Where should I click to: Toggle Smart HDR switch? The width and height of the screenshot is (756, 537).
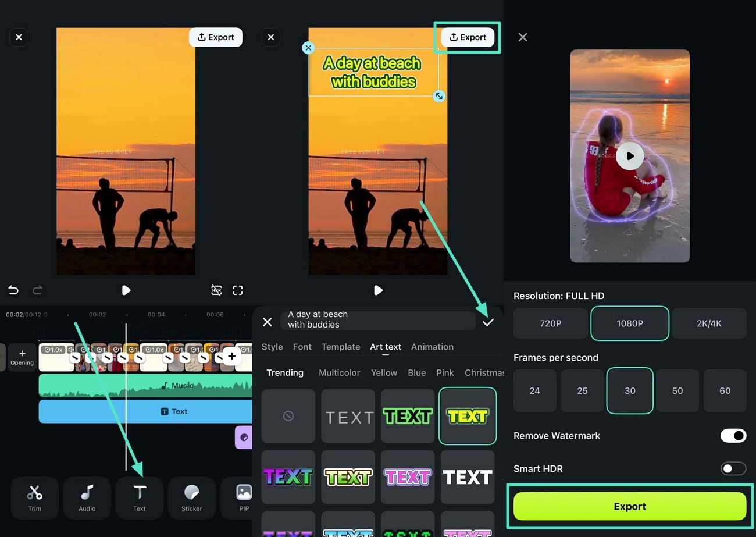point(733,468)
